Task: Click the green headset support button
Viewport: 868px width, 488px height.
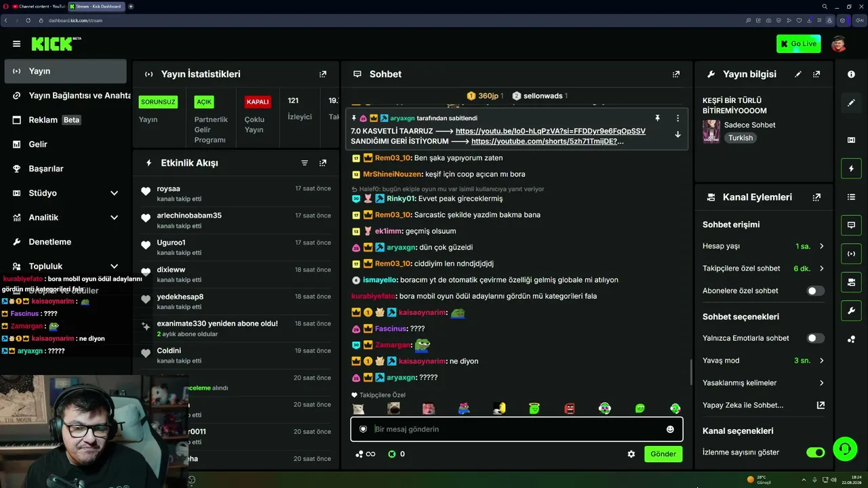Action: (x=844, y=448)
